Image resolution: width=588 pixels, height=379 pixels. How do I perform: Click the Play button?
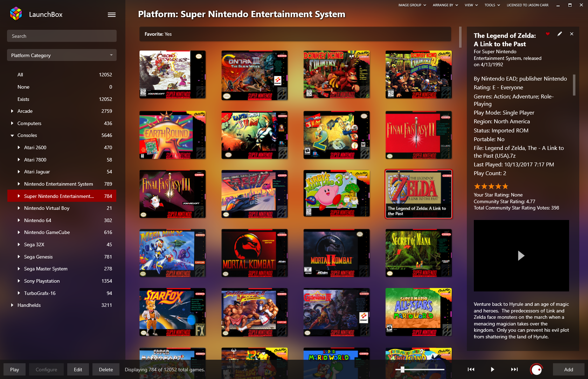[x=14, y=370]
